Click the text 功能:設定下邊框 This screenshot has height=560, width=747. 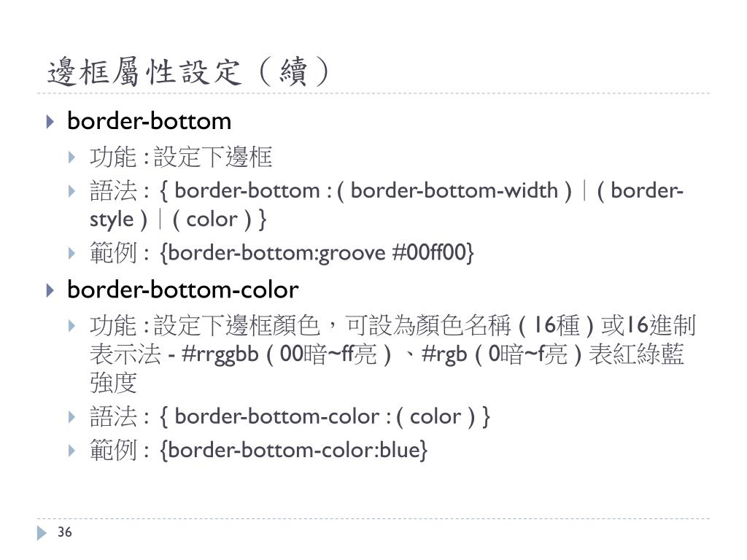[181, 157]
